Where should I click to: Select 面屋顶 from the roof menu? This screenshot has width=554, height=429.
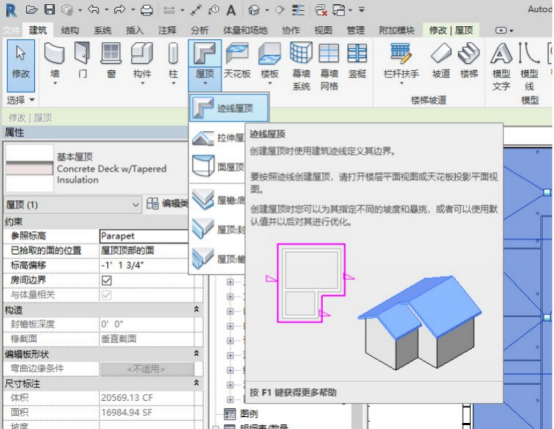(218, 166)
